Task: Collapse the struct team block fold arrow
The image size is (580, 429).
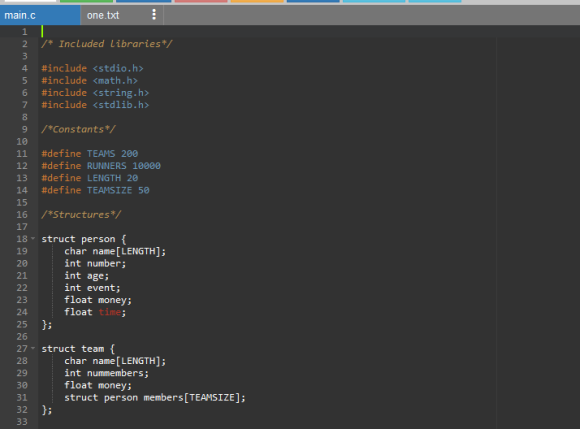Action: point(33,348)
